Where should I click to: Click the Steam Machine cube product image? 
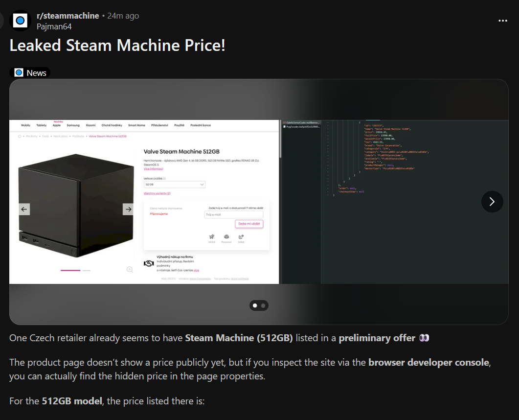pyautogui.click(x=76, y=206)
